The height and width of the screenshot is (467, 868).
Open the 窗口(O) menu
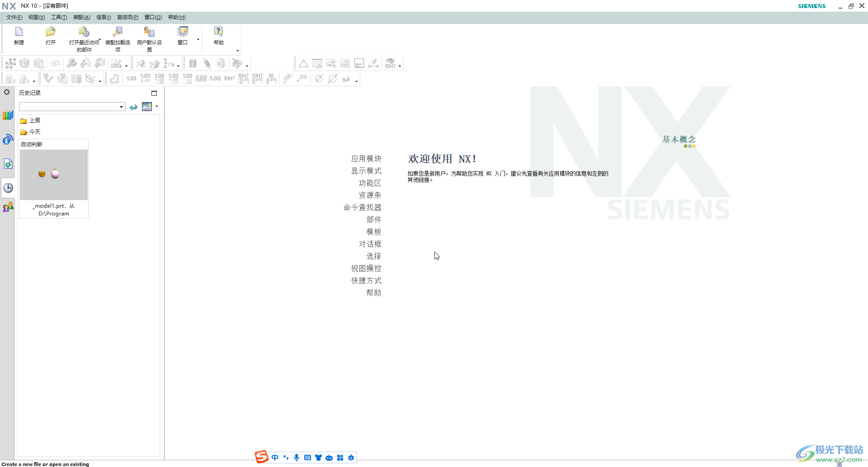(x=153, y=17)
